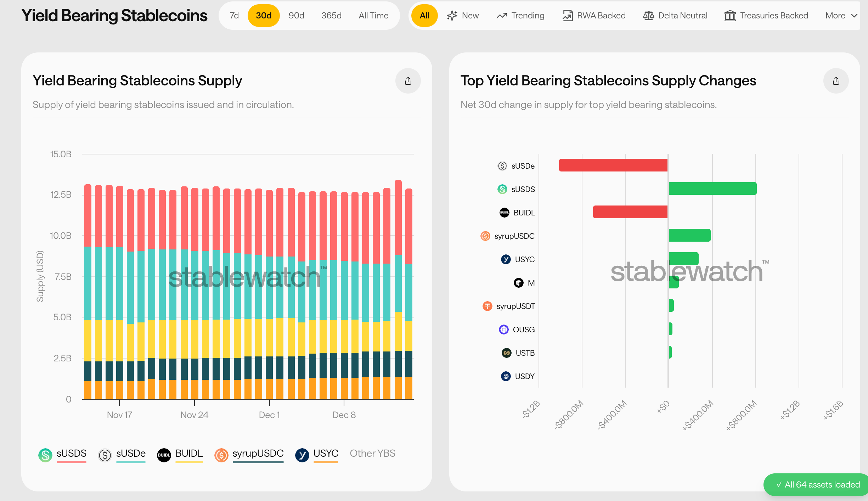Toggle Other YBS series visibility
Image resolution: width=868 pixels, height=501 pixels.
pyautogui.click(x=372, y=453)
